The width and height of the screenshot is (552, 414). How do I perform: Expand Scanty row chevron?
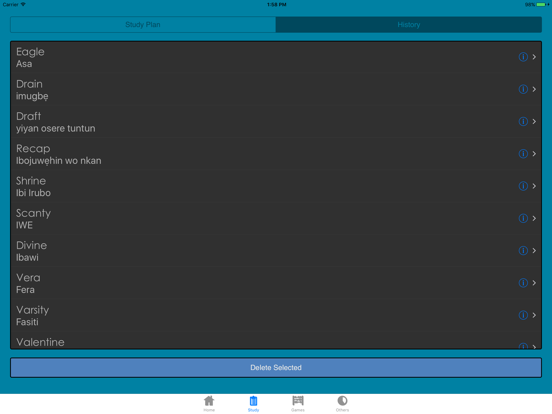point(534,218)
